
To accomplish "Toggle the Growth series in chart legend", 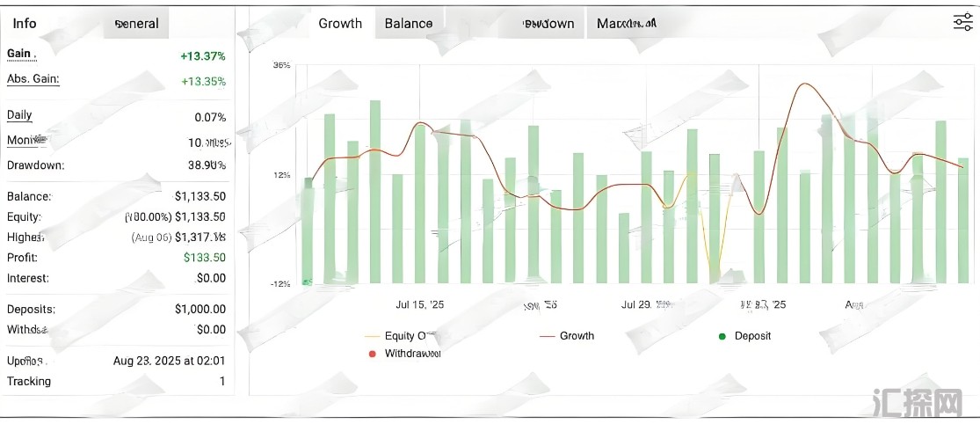I will coord(577,336).
